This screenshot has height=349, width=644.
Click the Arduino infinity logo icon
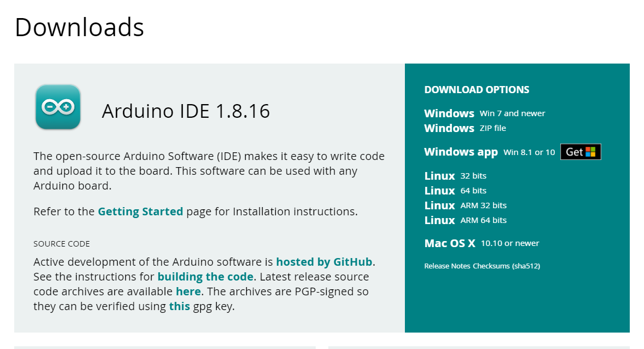coord(58,107)
